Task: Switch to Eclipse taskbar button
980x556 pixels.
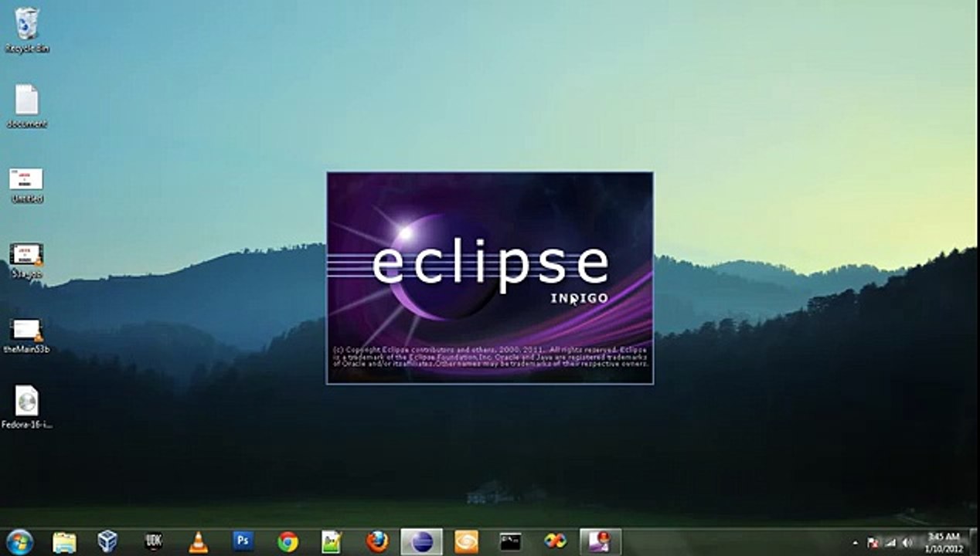Action: [x=421, y=542]
